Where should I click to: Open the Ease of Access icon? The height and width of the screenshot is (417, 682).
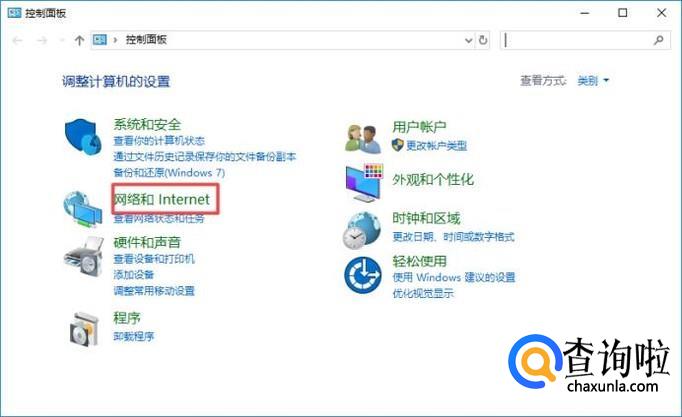click(x=363, y=275)
